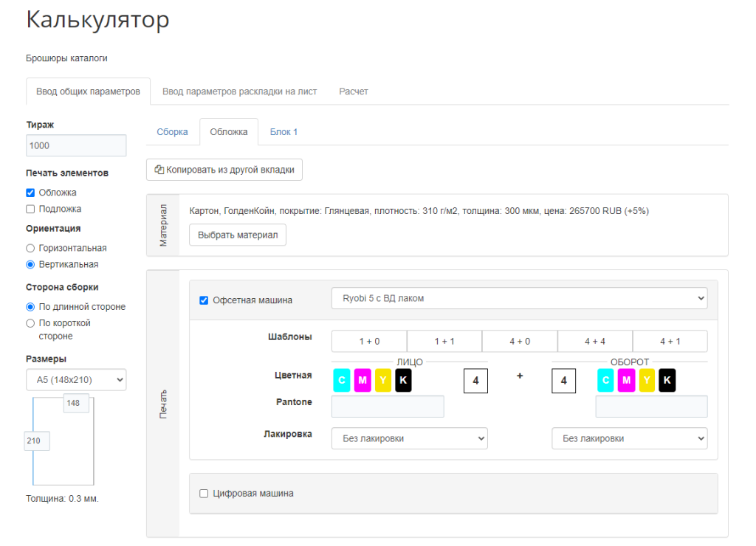
Task: Open the Ryobi 5 с ВД лаком machine dropdown
Action: (520, 298)
